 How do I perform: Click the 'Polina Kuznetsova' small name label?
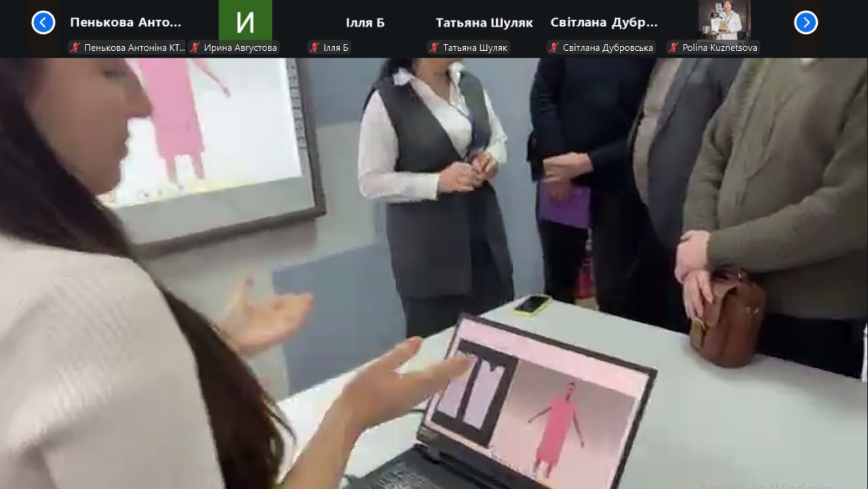(x=719, y=47)
